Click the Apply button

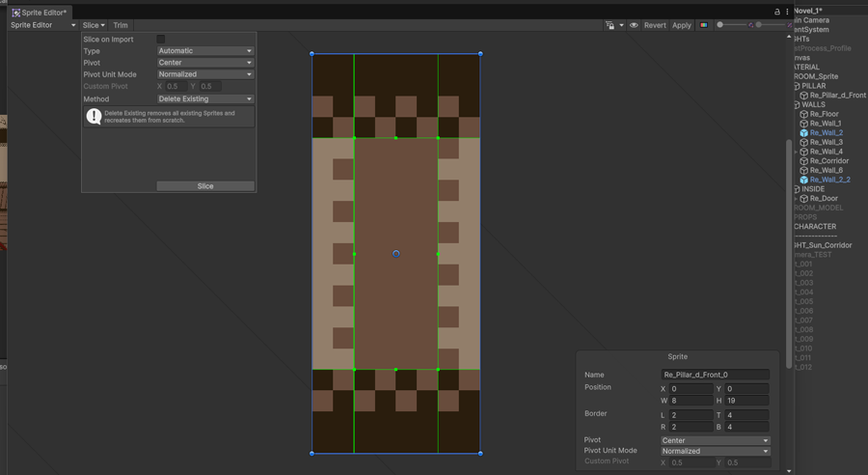[682, 25]
